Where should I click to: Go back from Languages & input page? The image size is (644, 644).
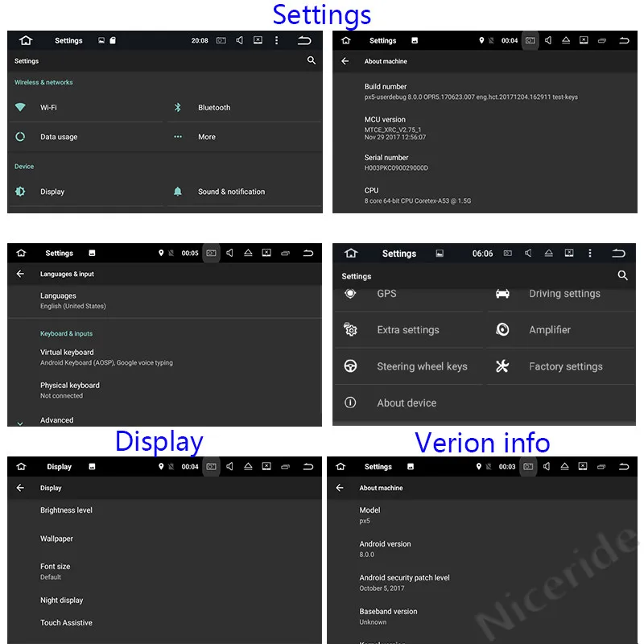click(x=20, y=274)
